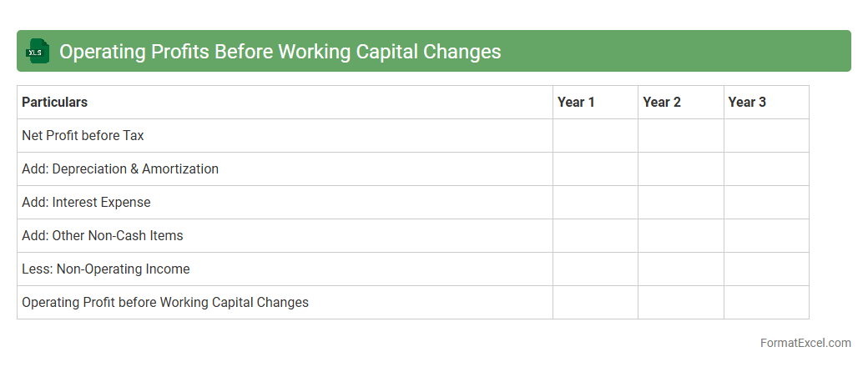
Task: Click the green XLS file icon
Action: [38, 52]
